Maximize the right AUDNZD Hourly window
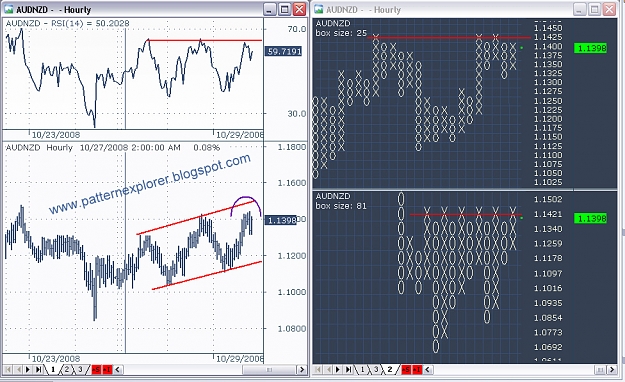Image resolution: width=625 pixels, height=382 pixels. point(595,9)
